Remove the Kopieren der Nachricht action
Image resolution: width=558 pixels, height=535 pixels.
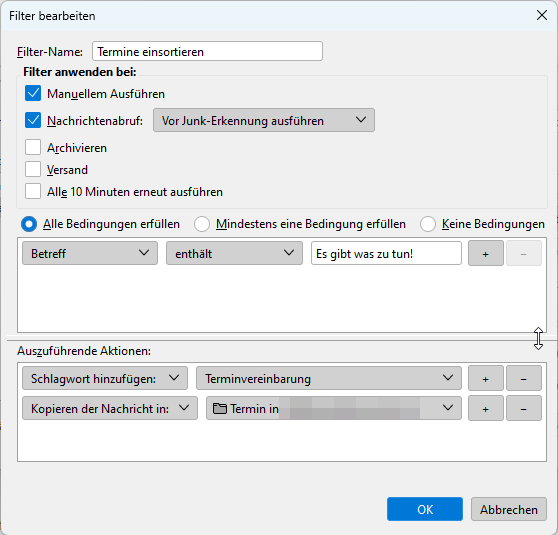(x=524, y=408)
